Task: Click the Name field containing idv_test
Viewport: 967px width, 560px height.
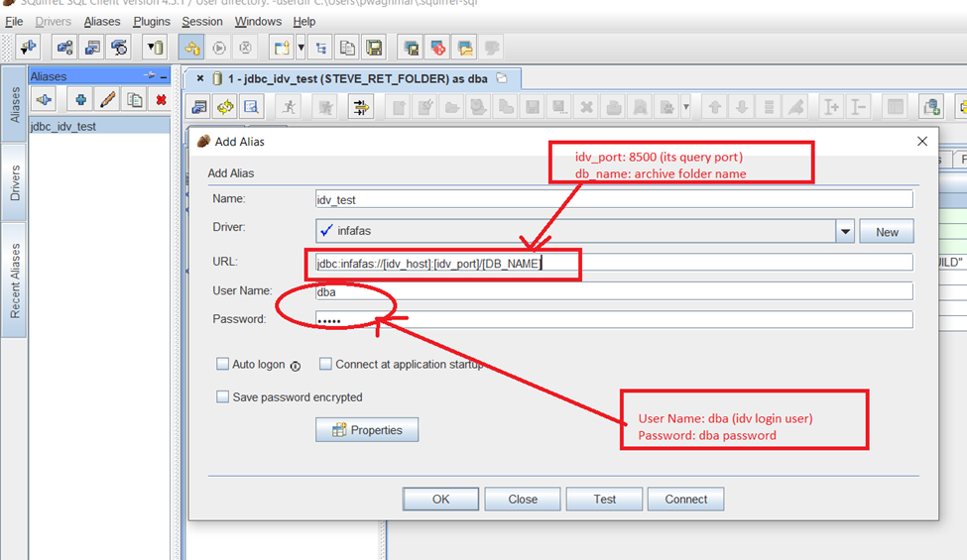Action: click(614, 199)
